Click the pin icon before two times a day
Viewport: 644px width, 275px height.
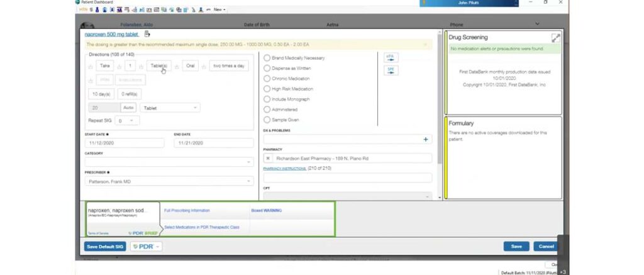tap(204, 67)
